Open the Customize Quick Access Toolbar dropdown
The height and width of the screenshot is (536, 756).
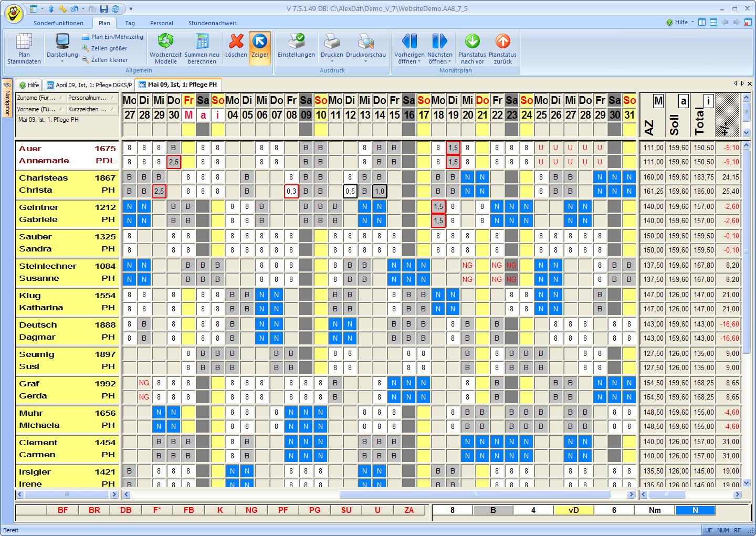131,9
